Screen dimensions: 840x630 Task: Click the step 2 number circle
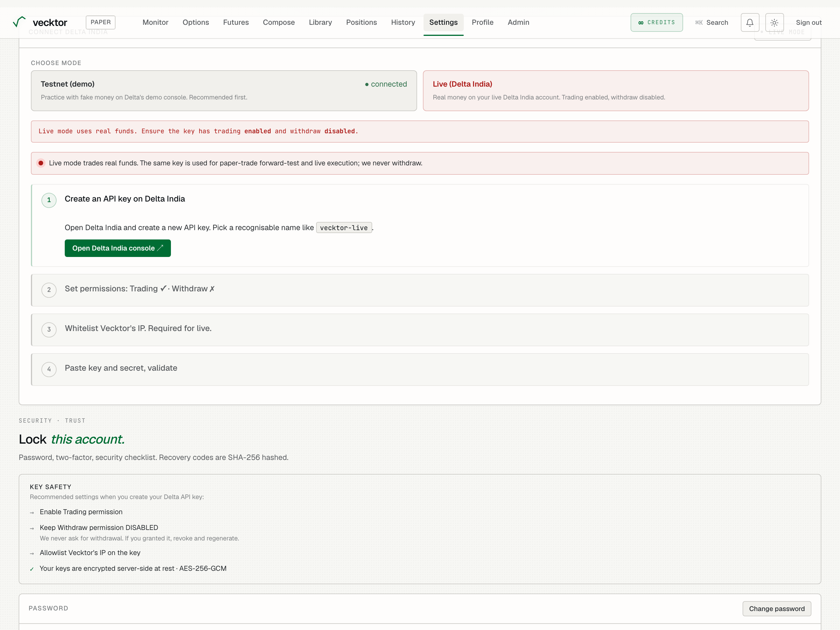(x=49, y=290)
